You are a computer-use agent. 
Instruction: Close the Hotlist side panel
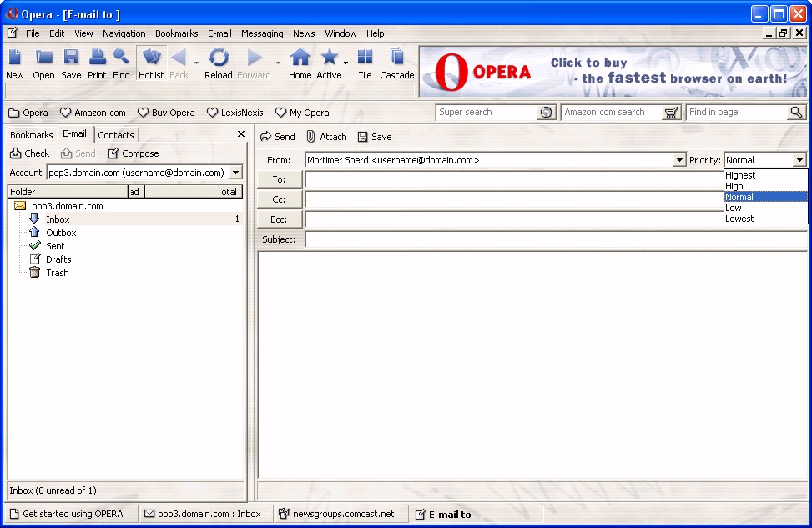point(241,134)
